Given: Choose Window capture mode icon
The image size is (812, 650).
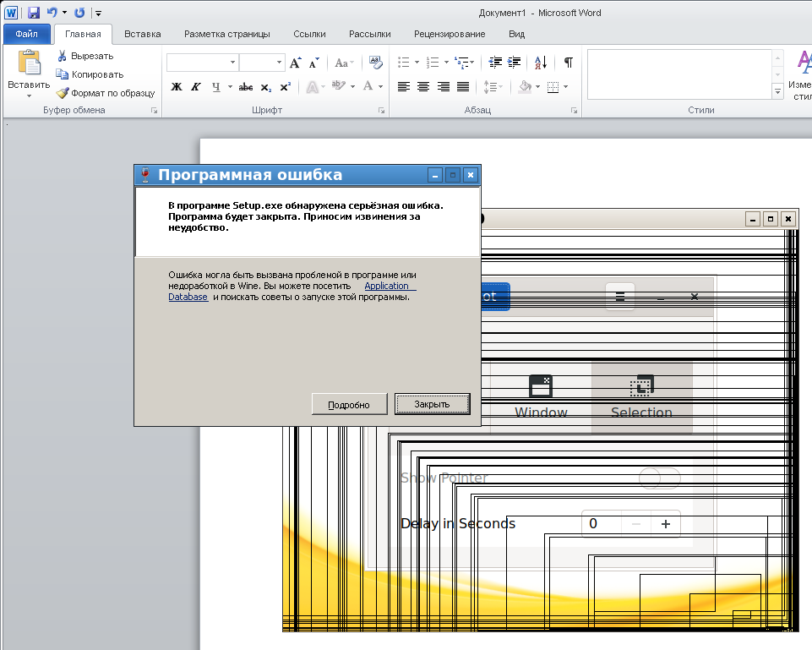Looking at the screenshot, I should (541, 385).
